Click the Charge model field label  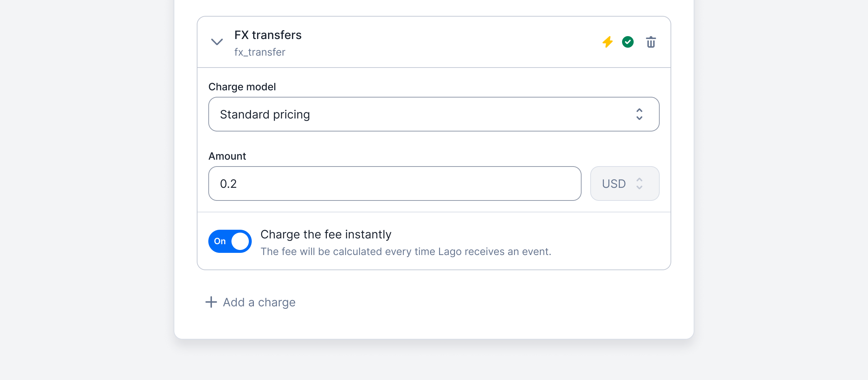point(242,87)
